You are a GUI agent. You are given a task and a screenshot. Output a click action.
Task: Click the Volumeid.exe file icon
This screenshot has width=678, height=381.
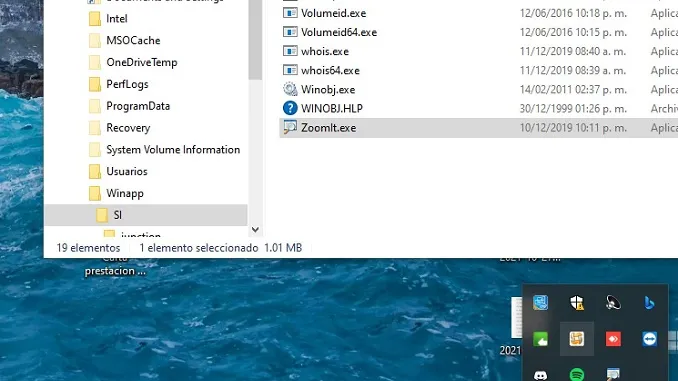[290, 13]
